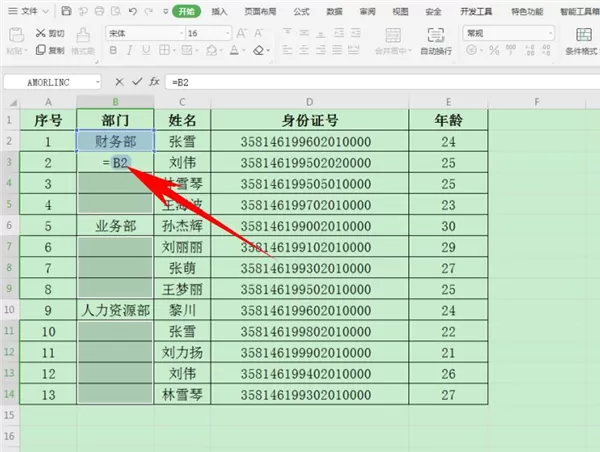Open the 公式 ribbon tab

click(301, 11)
